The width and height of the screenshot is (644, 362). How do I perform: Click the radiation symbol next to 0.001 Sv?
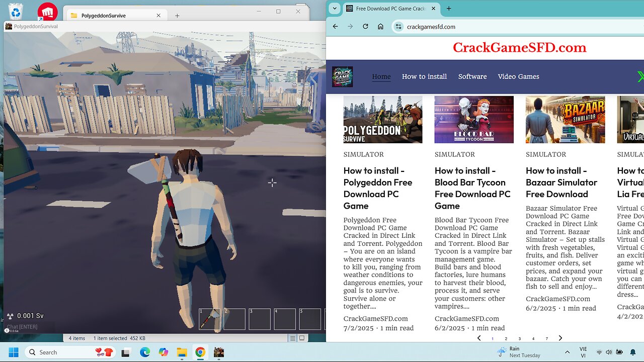[x=10, y=316]
